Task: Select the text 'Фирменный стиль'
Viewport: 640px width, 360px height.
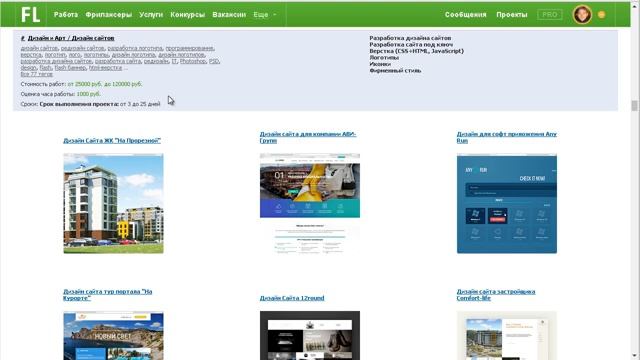Action: coord(395,71)
